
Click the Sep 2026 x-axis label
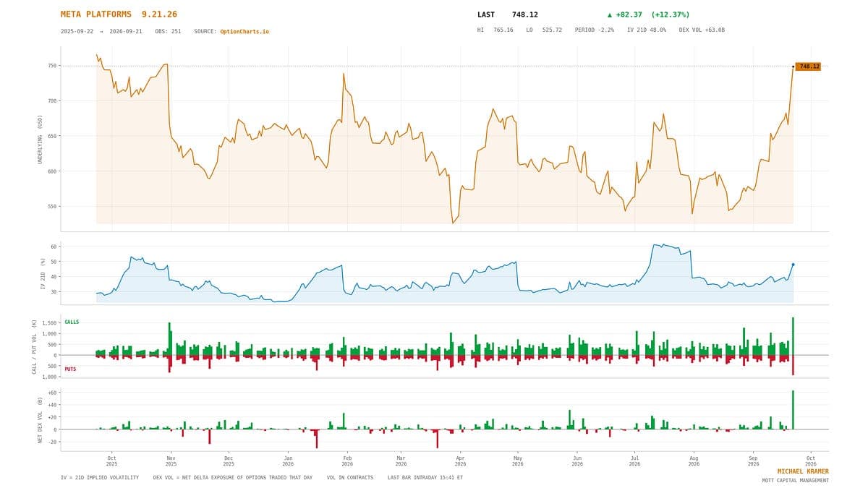[753, 461]
